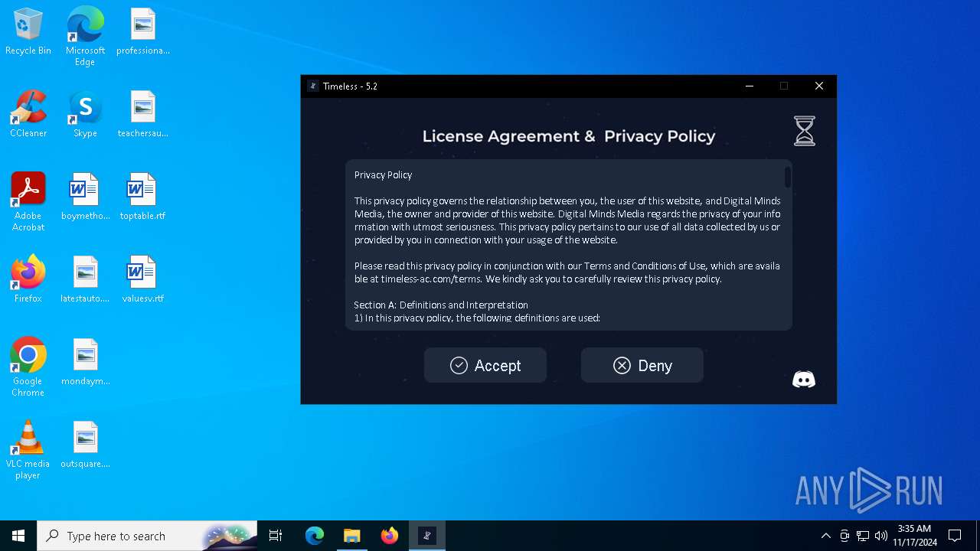Select the CCleaner desktop shortcut
The height and width of the screenshot is (551, 980).
(28, 115)
